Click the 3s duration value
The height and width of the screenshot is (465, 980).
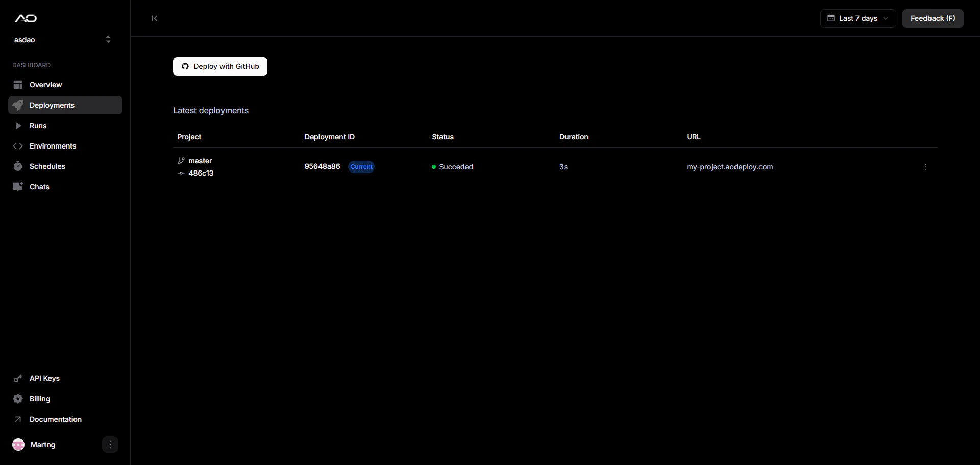[563, 167]
